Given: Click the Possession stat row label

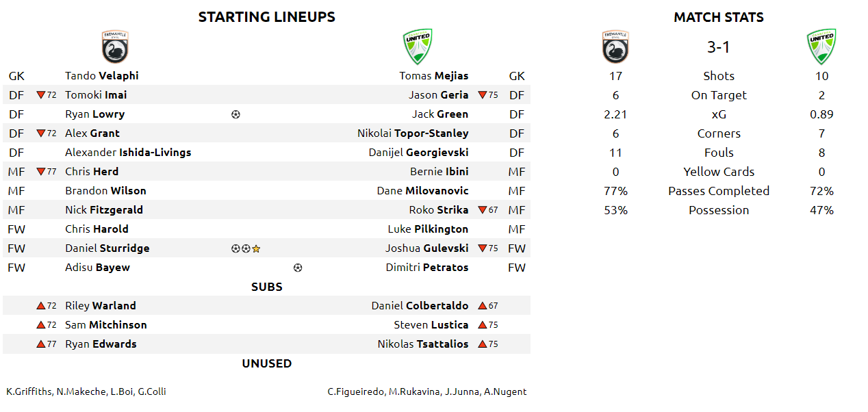Looking at the screenshot, I should (x=719, y=210).
